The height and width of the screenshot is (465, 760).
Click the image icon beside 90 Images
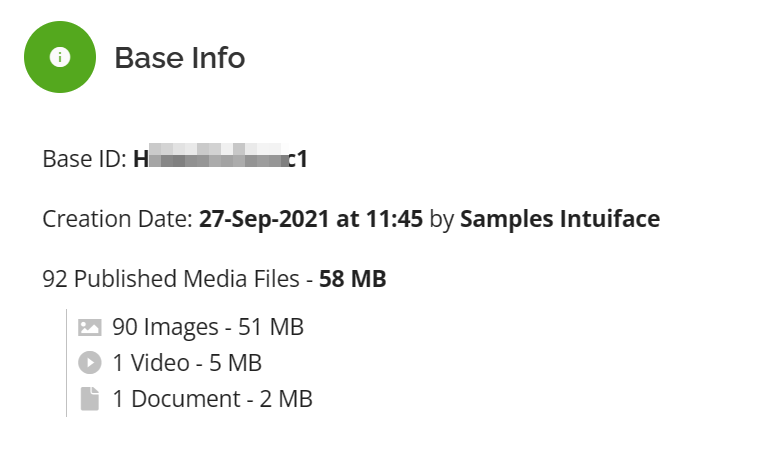(x=90, y=327)
